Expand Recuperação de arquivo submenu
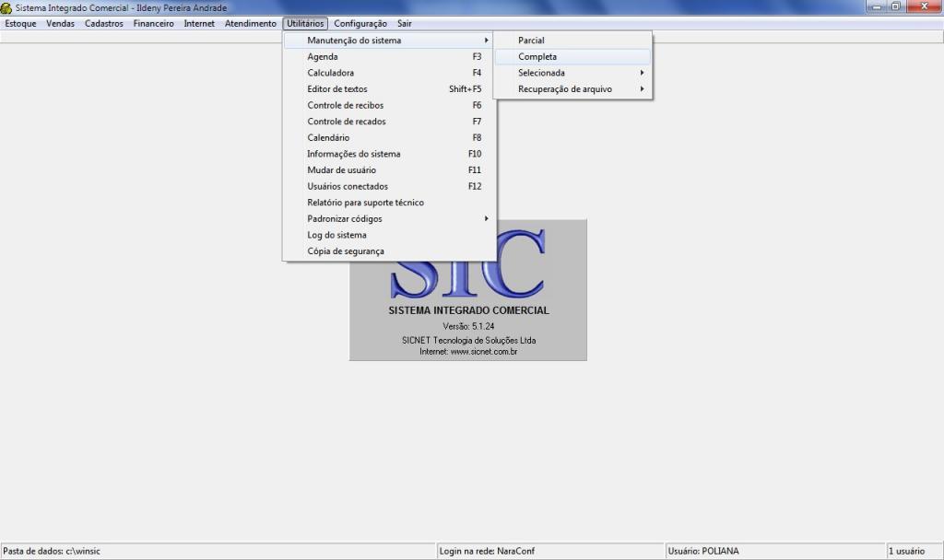The image size is (944, 560). 572,89
